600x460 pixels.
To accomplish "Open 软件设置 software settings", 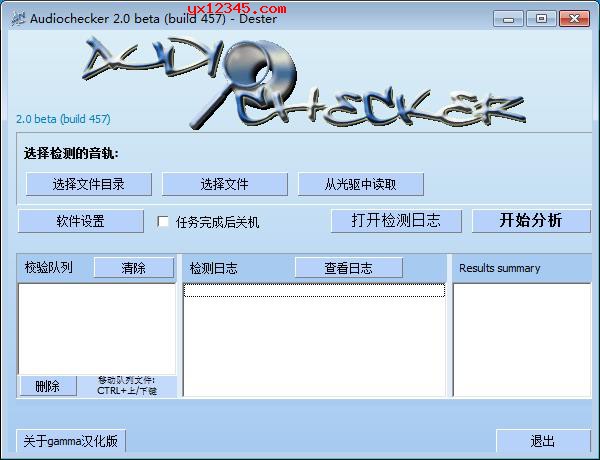I will (81, 221).
